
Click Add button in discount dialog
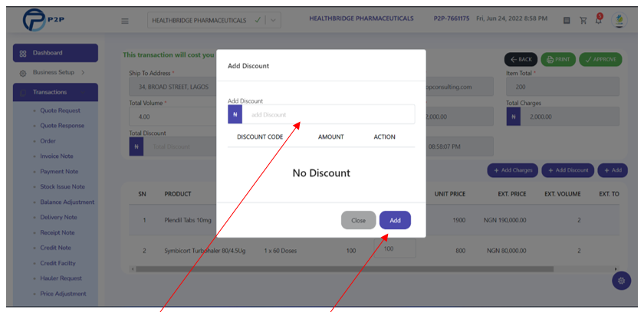pyautogui.click(x=395, y=221)
